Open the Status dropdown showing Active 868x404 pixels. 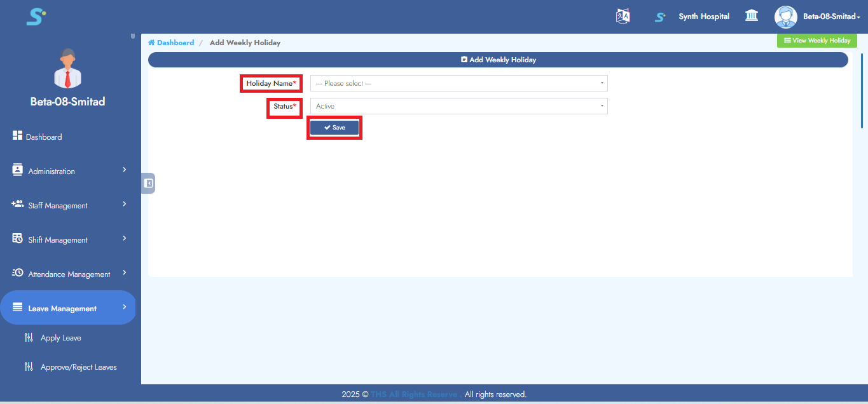click(458, 106)
